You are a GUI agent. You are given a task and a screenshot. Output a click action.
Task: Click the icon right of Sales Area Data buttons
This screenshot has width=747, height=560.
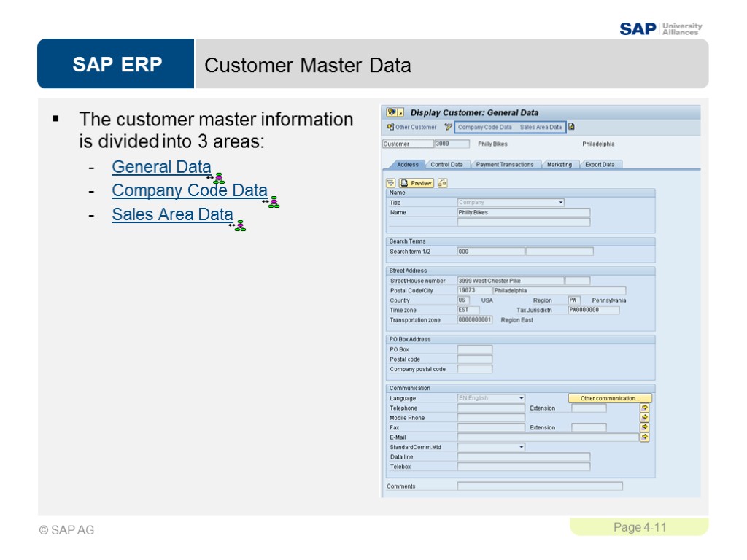(570, 127)
